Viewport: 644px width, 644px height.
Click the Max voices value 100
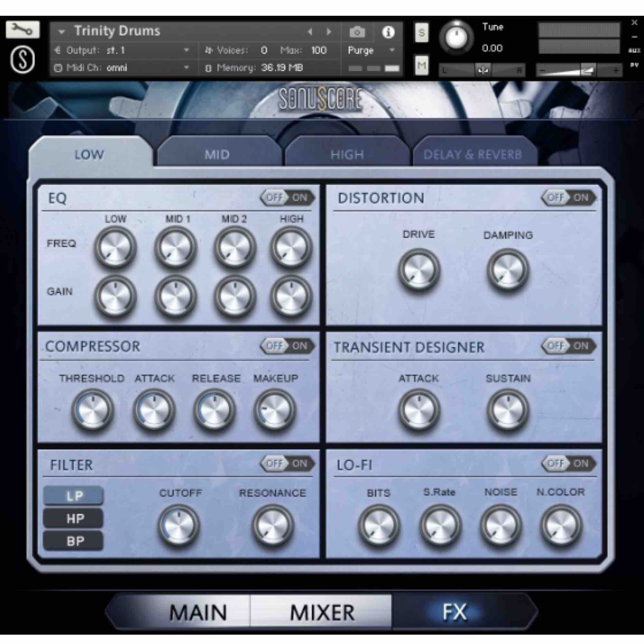point(319,50)
